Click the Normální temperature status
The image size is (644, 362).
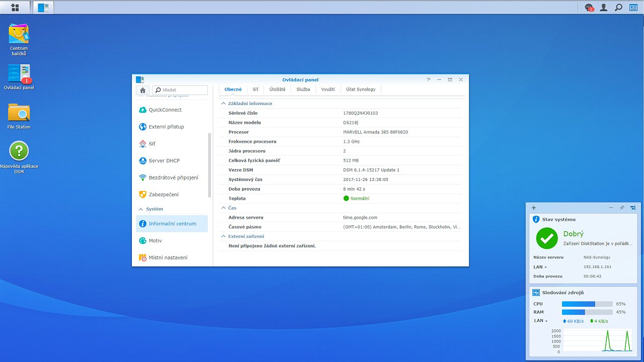click(360, 199)
